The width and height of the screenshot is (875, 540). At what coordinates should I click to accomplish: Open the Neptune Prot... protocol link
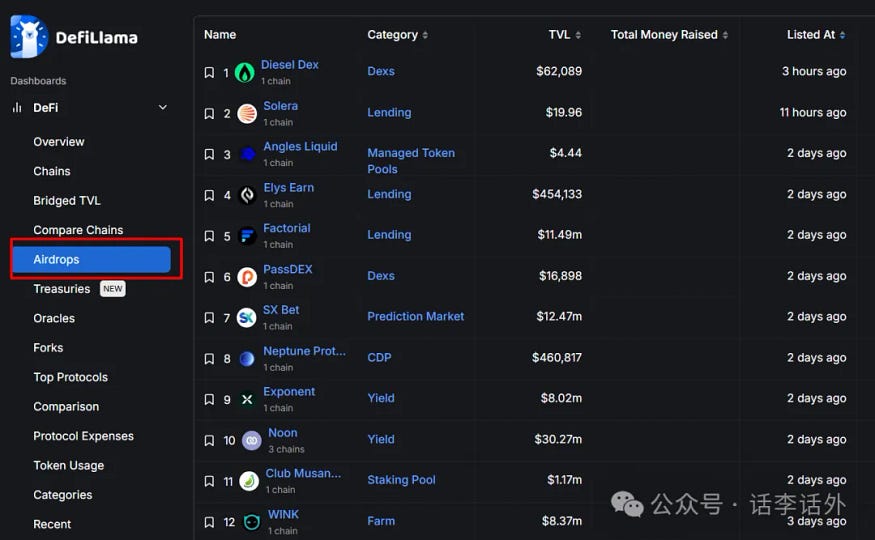coord(305,351)
